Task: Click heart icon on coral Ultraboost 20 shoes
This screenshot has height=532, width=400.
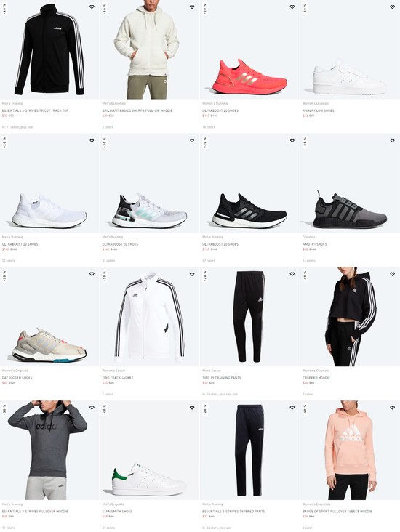Action: pos(292,7)
